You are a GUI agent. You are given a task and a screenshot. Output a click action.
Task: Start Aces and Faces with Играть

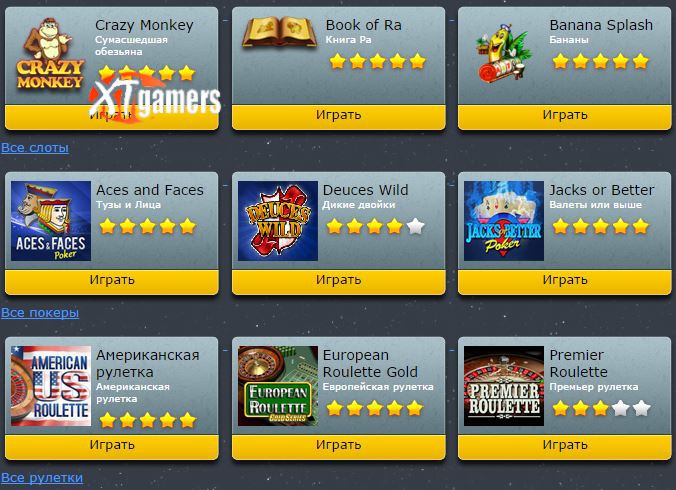(112, 281)
